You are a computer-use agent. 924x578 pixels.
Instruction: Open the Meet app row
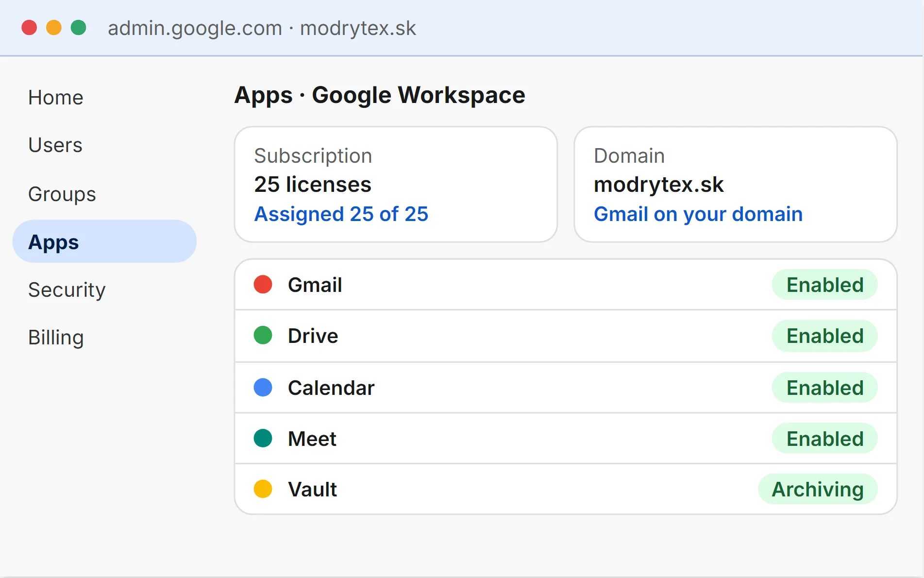[566, 439]
